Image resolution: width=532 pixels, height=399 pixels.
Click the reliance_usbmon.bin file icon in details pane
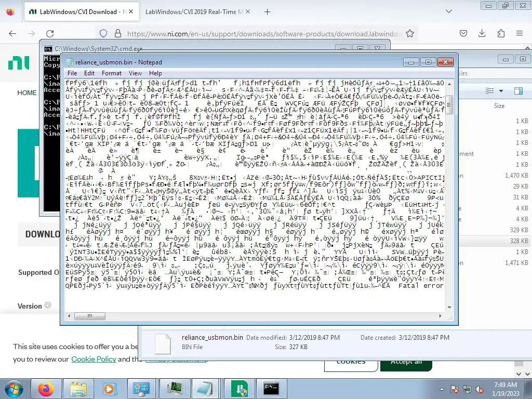[x=163, y=344]
